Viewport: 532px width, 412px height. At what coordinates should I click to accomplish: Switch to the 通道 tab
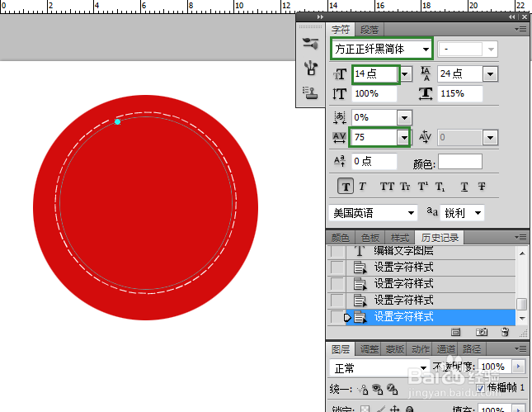tap(446, 348)
